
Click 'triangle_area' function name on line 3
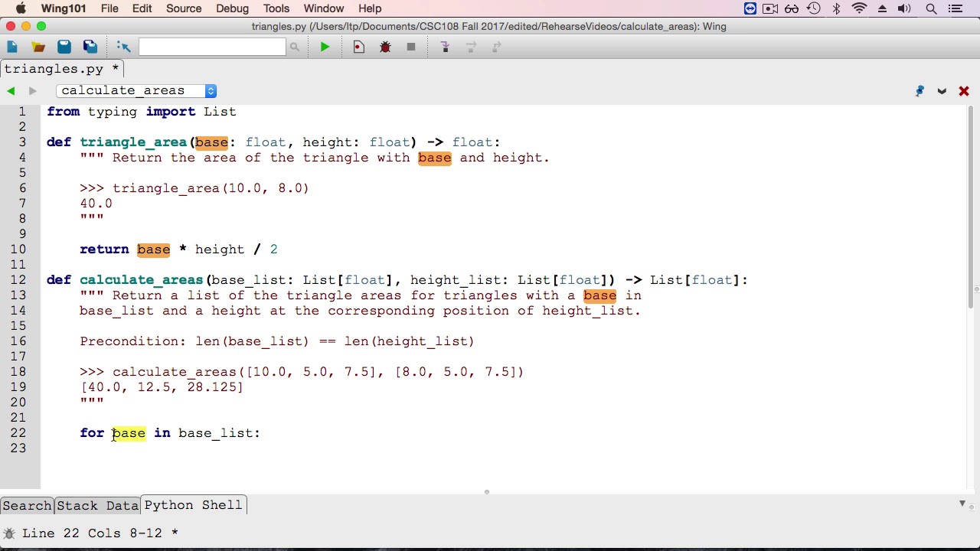click(x=133, y=142)
